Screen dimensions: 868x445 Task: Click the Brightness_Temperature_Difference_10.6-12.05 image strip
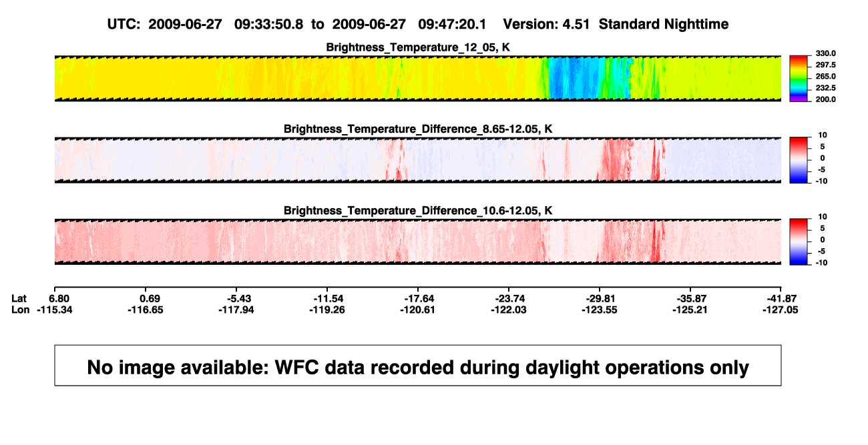tap(418, 242)
